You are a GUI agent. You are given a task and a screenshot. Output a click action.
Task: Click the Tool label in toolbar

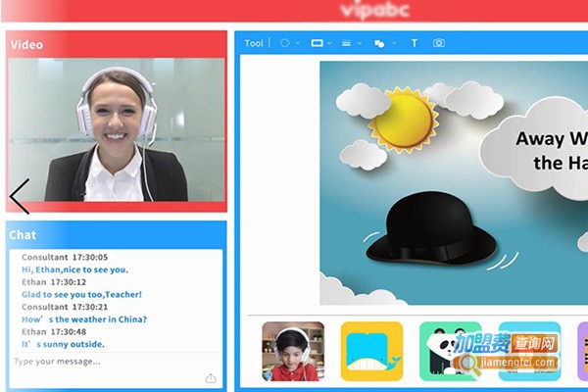pos(254,43)
